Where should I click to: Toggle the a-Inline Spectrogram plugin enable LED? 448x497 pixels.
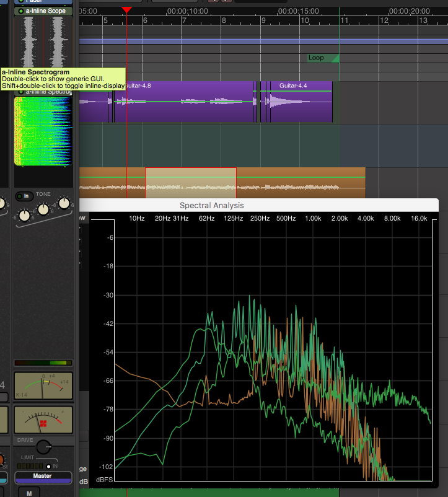click(21, 92)
